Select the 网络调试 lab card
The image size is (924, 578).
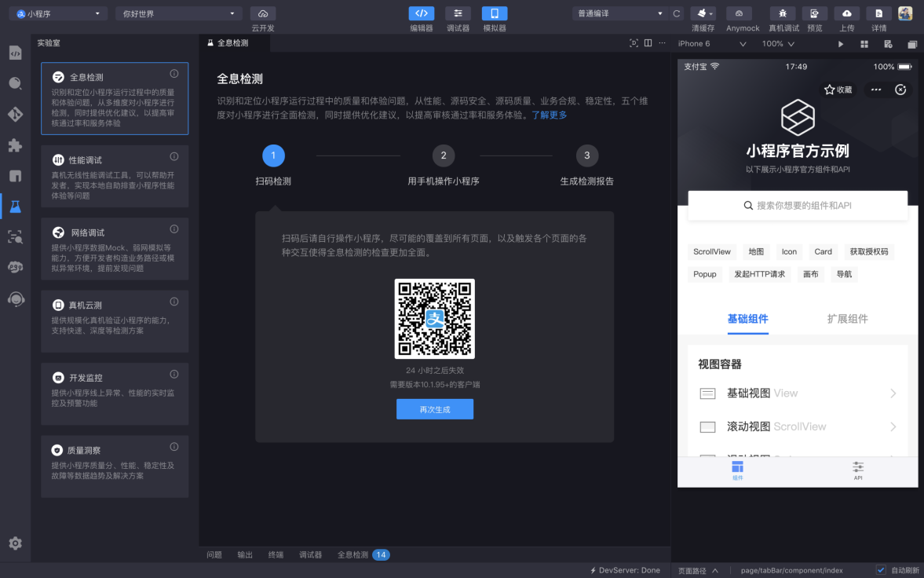click(115, 249)
